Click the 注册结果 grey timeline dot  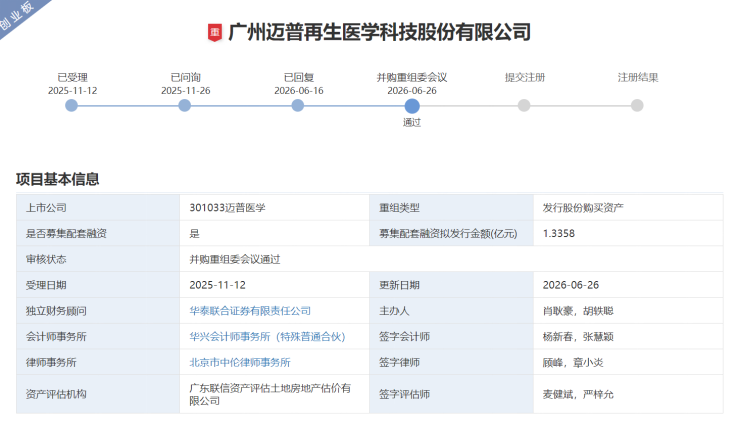(637, 106)
